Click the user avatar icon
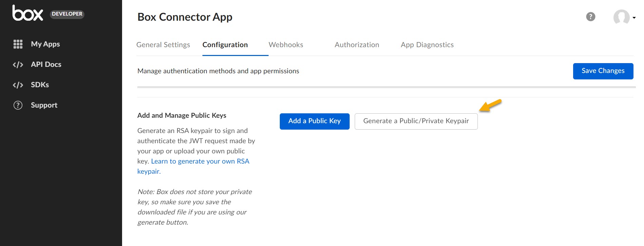 pos(621,17)
